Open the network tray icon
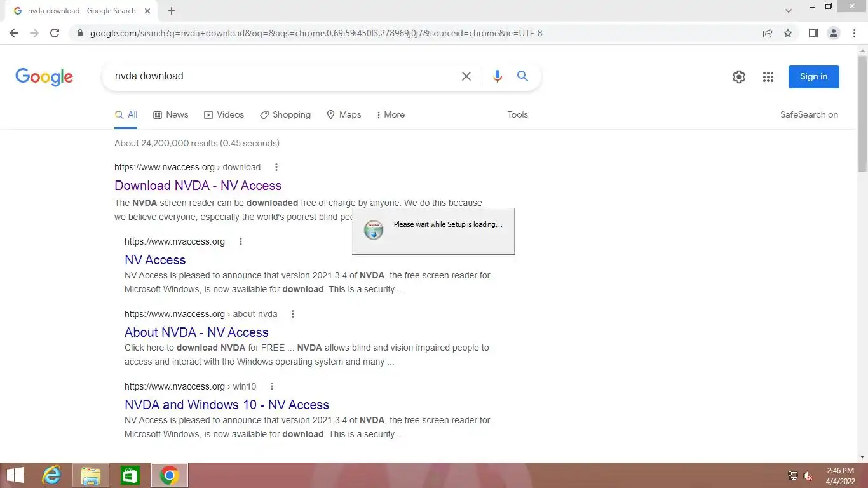868x488 pixels. pyautogui.click(x=793, y=476)
